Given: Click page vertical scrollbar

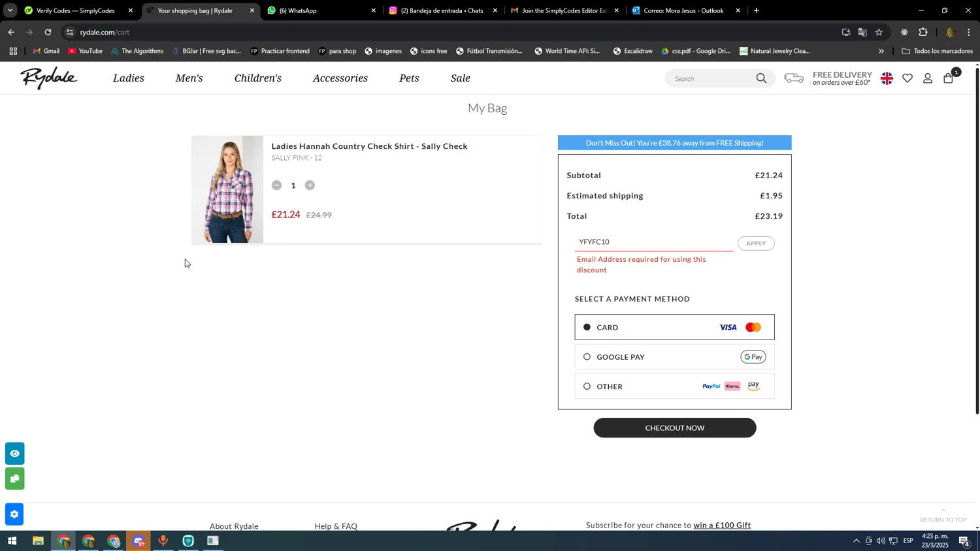Looking at the screenshot, I should [x=977, y=242].
